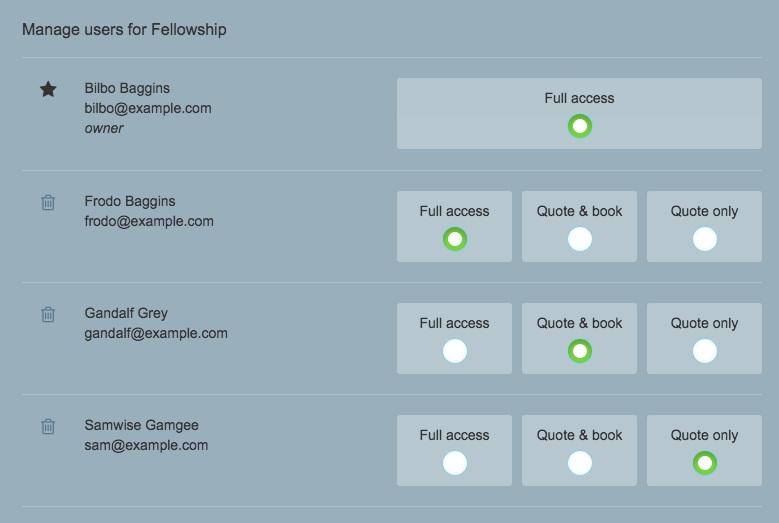The height and width of the screenshot is (523, 779).
Task: Give Samwise Gamgee Full access
Action: coord(455,463)
